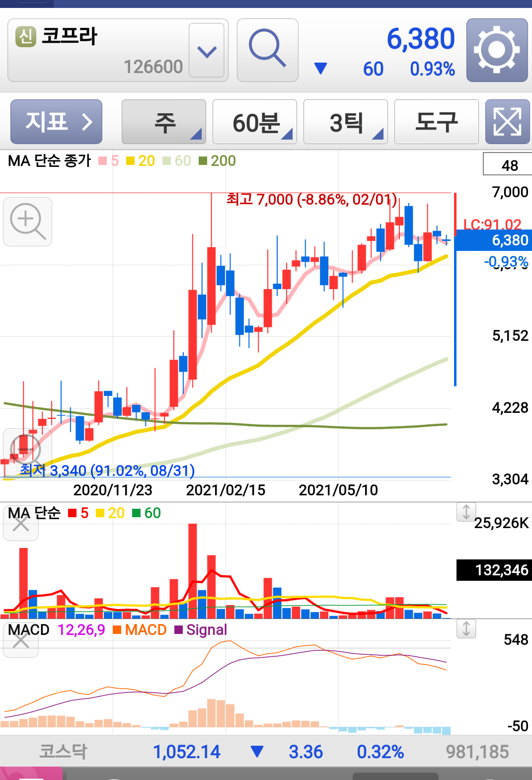
Task: Tap KOSDAQ volume 981,185
Action: (x=477, y=752)
